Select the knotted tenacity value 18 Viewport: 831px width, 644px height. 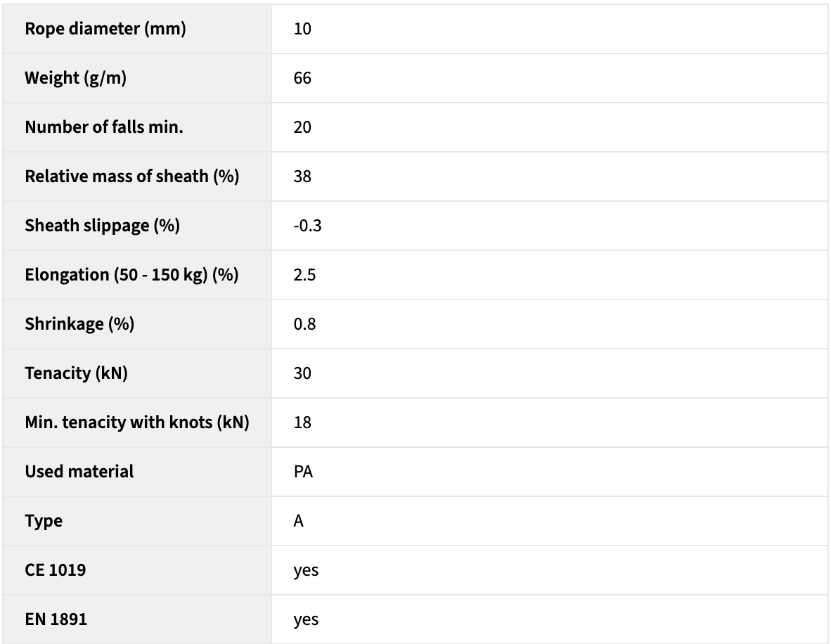(302, 423)
